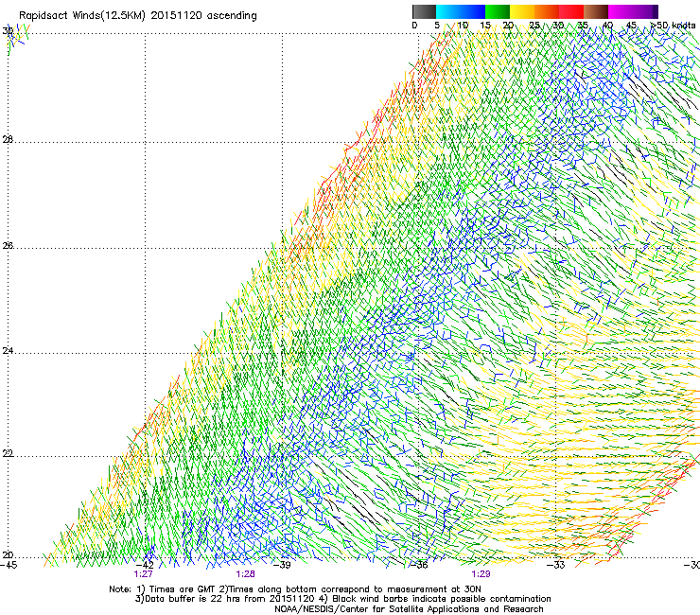The image size is (700, 615).
Task: Click the latitude label '24' on the left axis
Action: point(8,351)
